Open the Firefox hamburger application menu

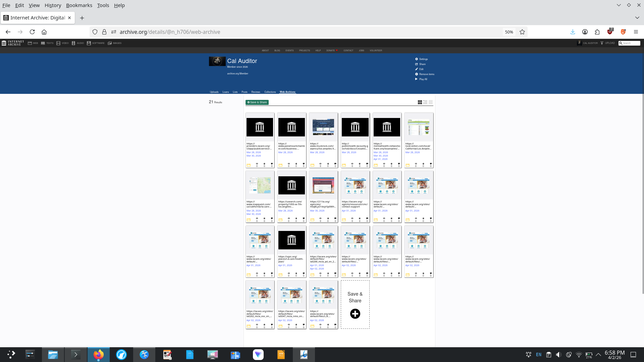tap(636, 32)
